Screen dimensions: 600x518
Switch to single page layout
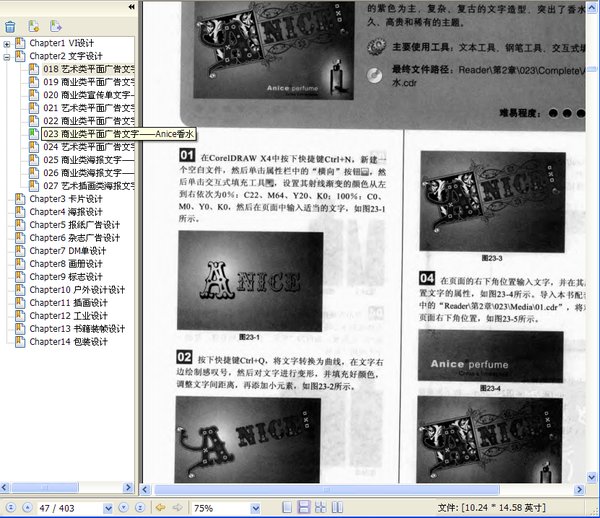click(x=287, y=507)
